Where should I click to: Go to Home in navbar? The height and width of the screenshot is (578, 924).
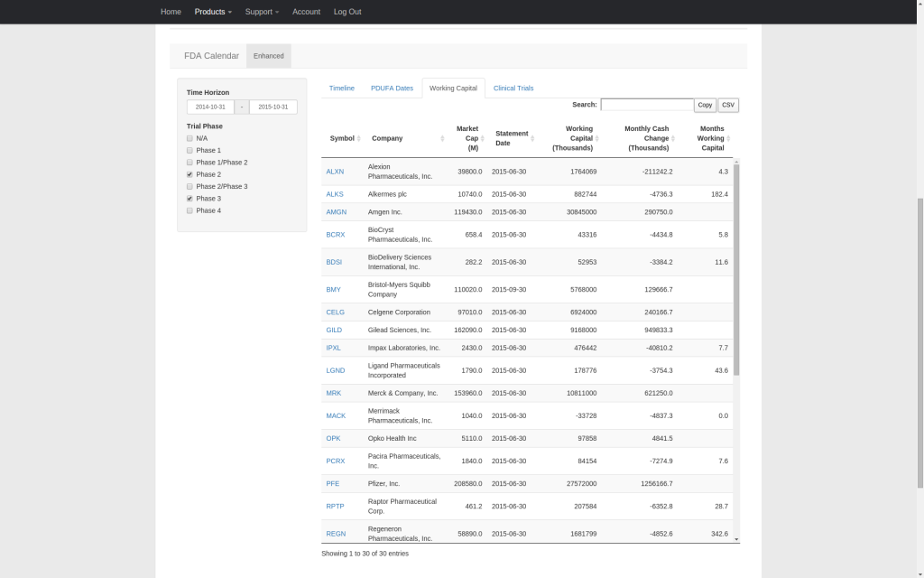[171, 12]
